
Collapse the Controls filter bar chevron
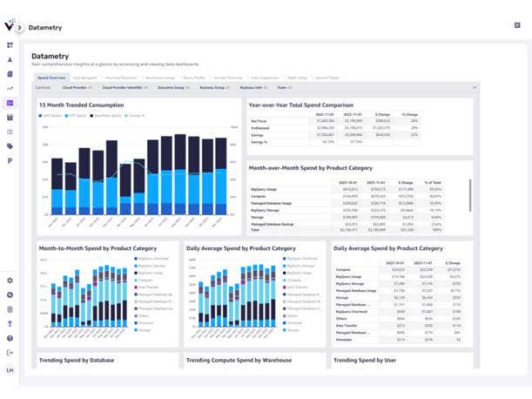(x=475, y=87)
